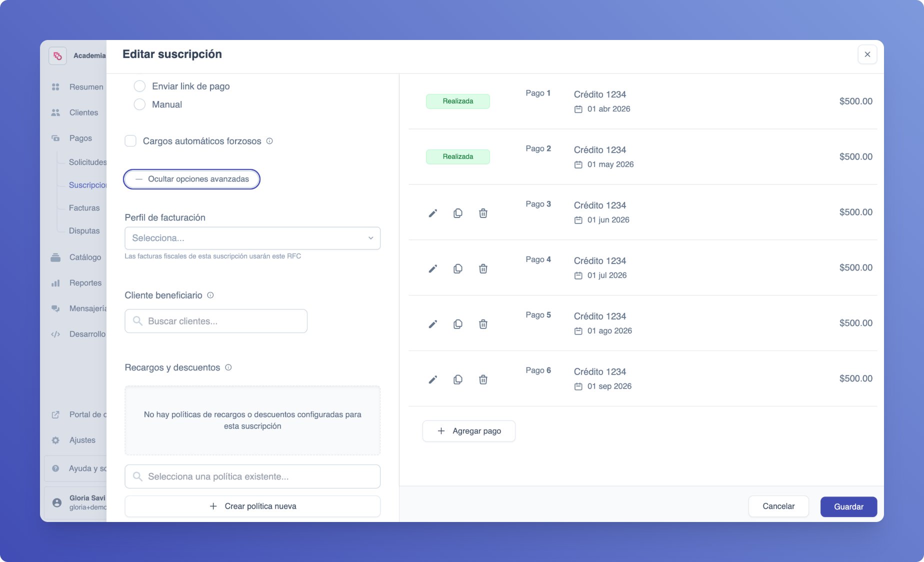Click calendar icon for 01 may 2026
This screenshot has height=562, width=924.
point(578,164)
